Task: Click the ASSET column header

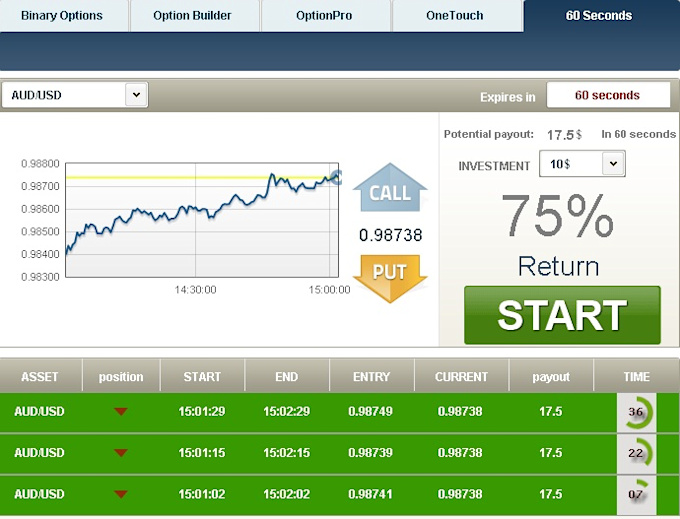Action: (40, 376)
